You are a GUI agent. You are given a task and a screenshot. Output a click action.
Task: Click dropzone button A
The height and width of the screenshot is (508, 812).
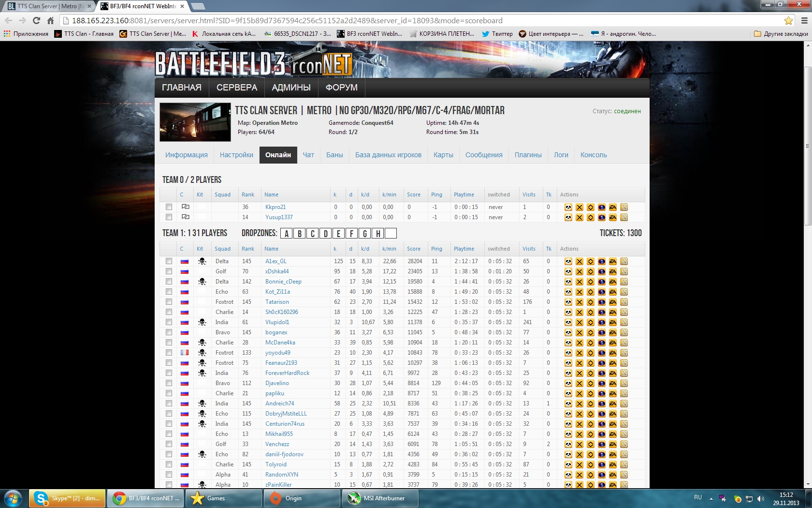tap(287, 234)
